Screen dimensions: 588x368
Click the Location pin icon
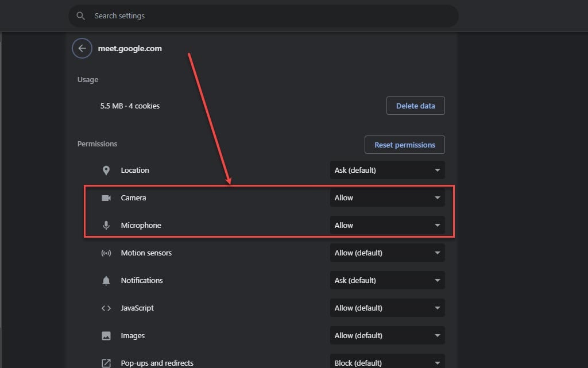106,171
